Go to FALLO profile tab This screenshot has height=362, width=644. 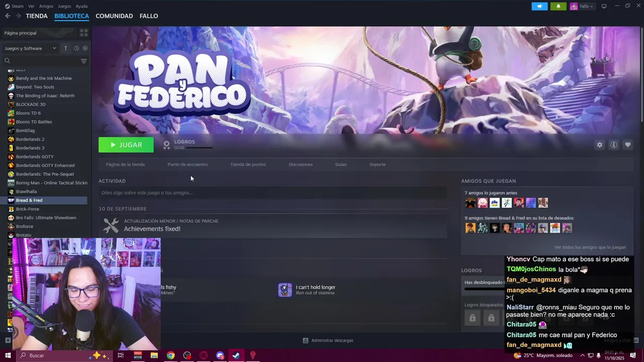tap(149, 16)
